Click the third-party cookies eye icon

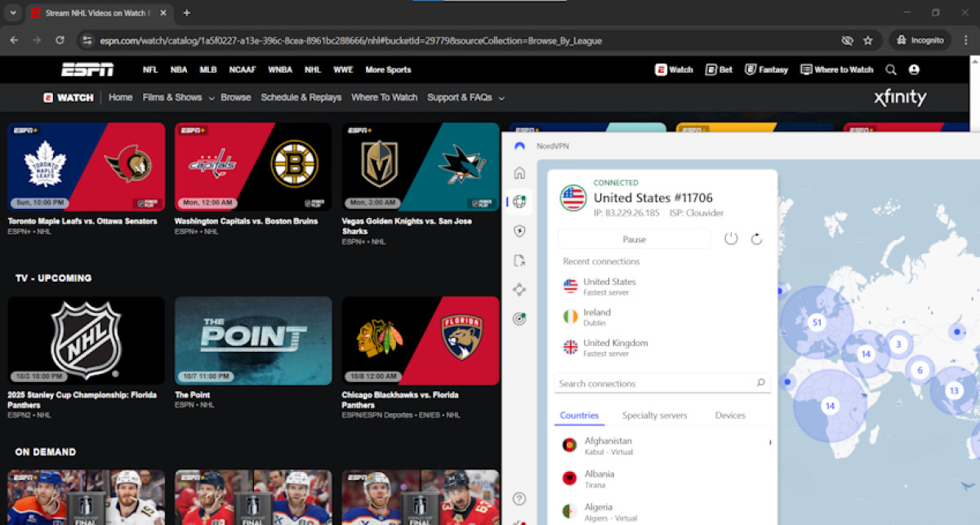tap(847, 40)
